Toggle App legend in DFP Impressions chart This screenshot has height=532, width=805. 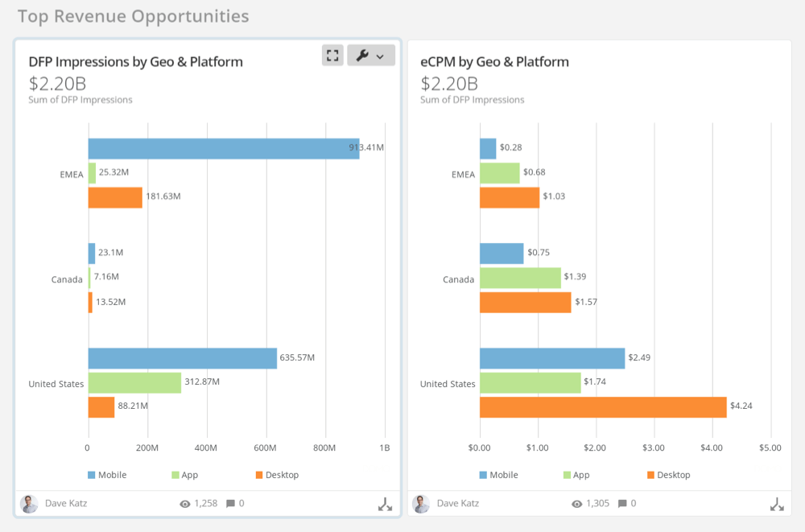point(184,475)
